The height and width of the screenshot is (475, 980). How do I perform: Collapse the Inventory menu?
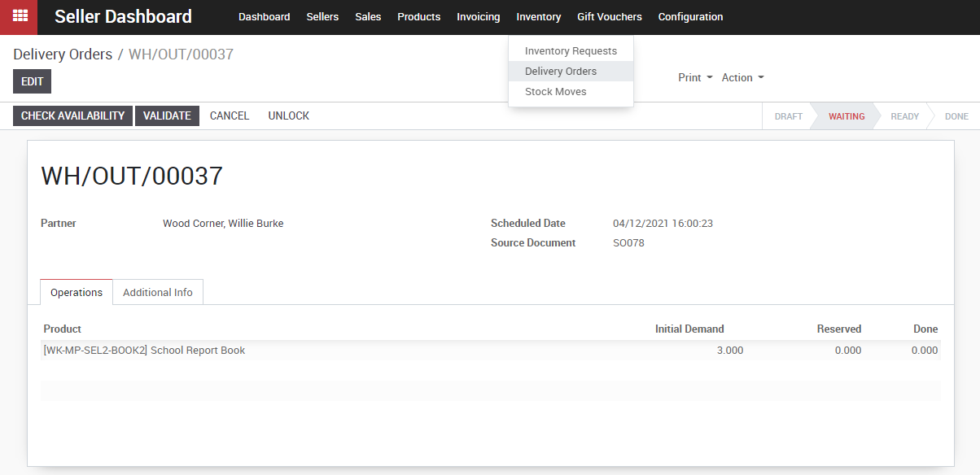tap(539, 16)
